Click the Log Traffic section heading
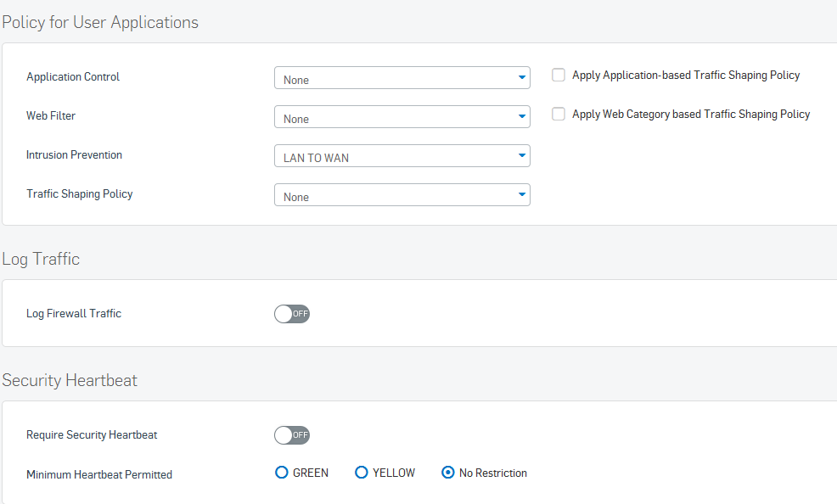 [x=41, y=259]
